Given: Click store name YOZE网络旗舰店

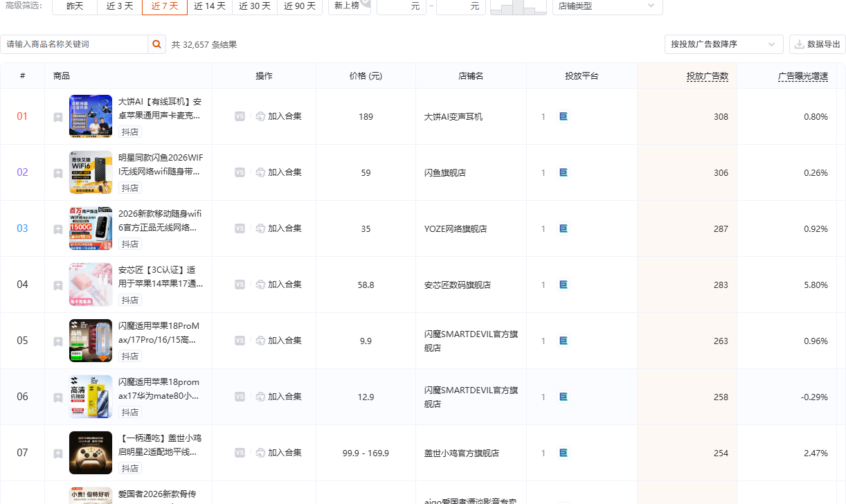Looking at the screenshot, I should pyautogui.click(x=456, y=229).
